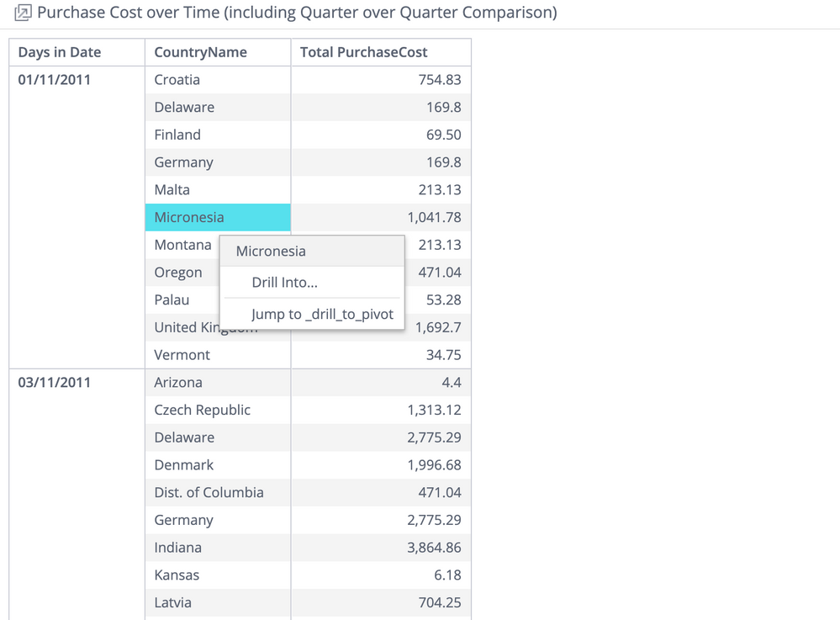The width and height of the screenshot is (840, 620).
Task: Click the 03/11/2011 date row header
Action: (x=55, y=382)
